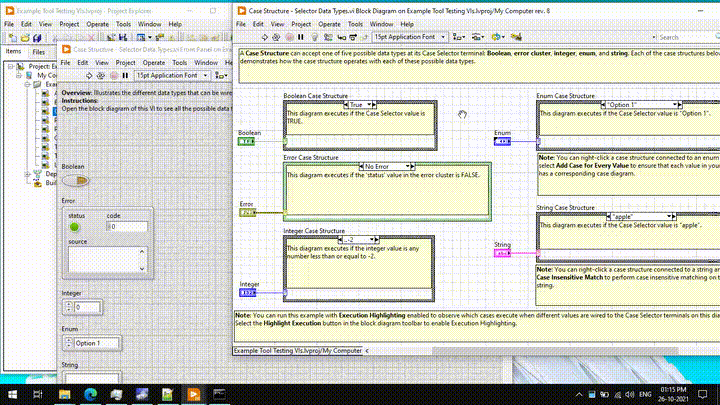
Task: Select the Enum terminal on block diagram
Action: pyautogui.click(x=502, y=141)
